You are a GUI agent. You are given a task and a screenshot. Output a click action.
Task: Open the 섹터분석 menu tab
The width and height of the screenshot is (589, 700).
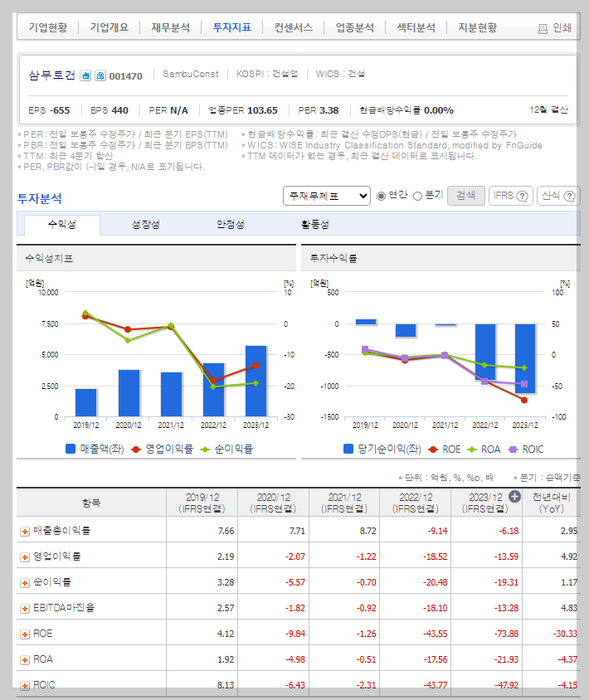click(416, 27)
